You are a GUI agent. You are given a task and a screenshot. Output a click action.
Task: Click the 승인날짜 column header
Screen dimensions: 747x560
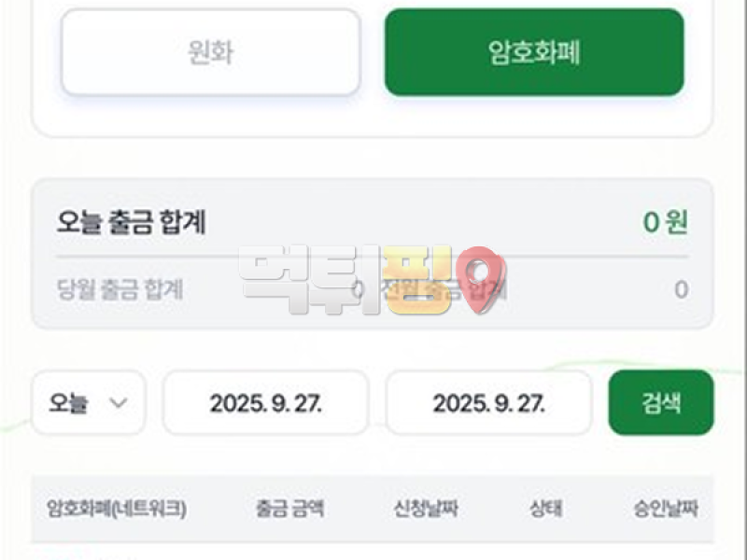(665, 509)
